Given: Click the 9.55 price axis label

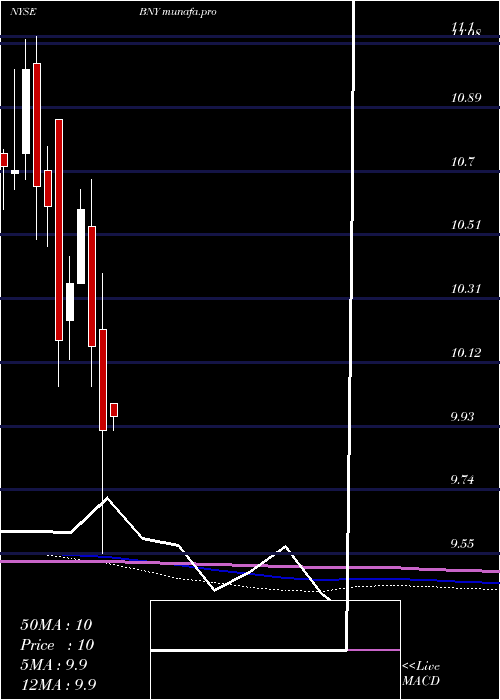Looking at the screenshot, I should (464, 544).
